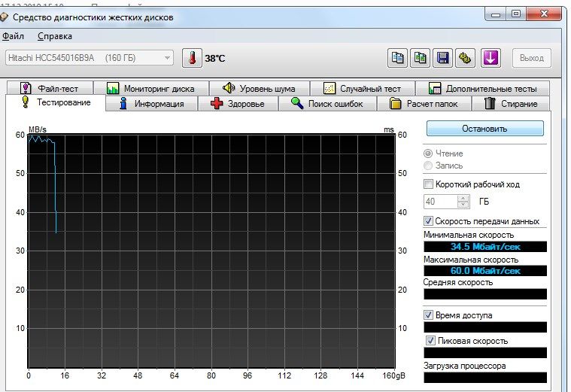Select the Тестирование tab
The image size is (571, 392).
click(x=56, y=102)
